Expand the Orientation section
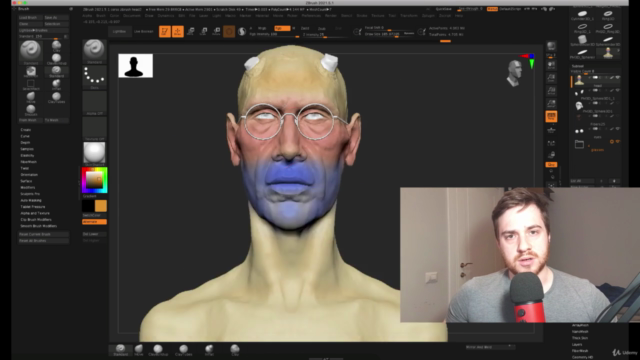The width and height of the screenshot is (640, 360). (x=29, y=175)
